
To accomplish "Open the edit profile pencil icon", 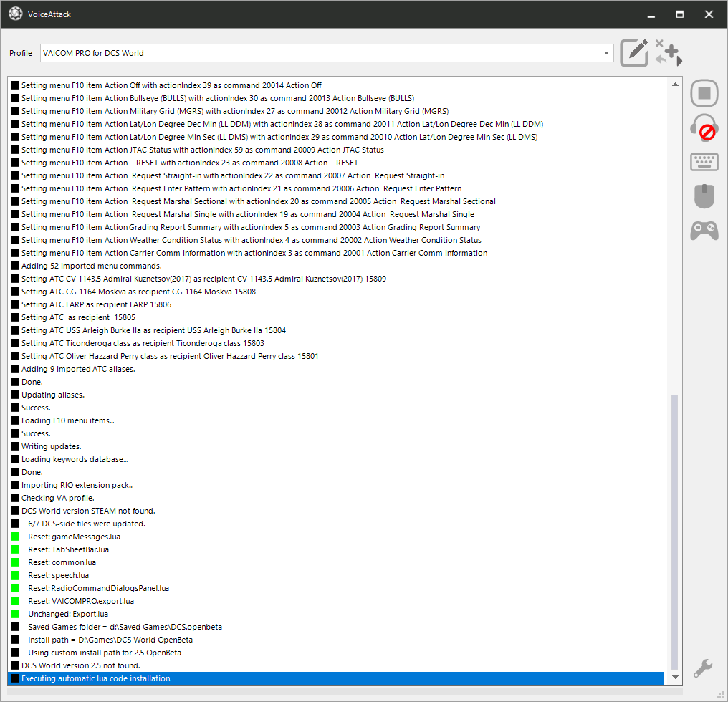I will (634, 53).
